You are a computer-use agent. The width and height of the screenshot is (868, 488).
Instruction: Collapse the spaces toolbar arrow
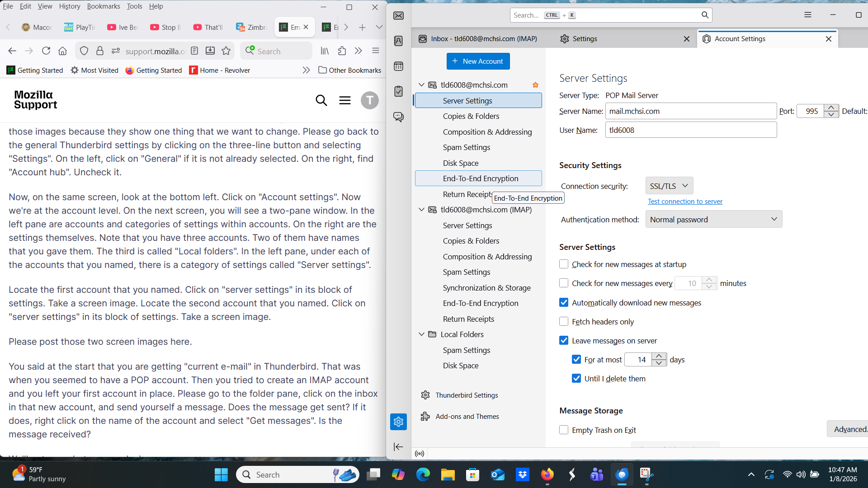[398, 447]
